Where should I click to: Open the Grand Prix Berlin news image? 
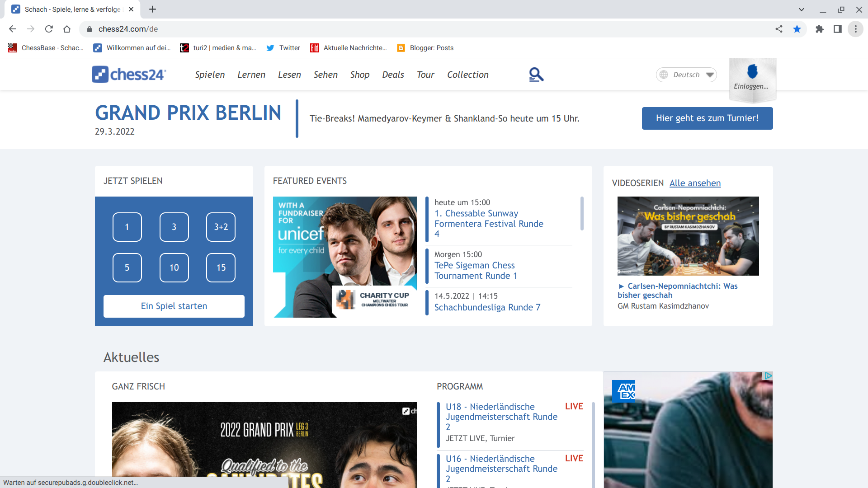[264, 445]
